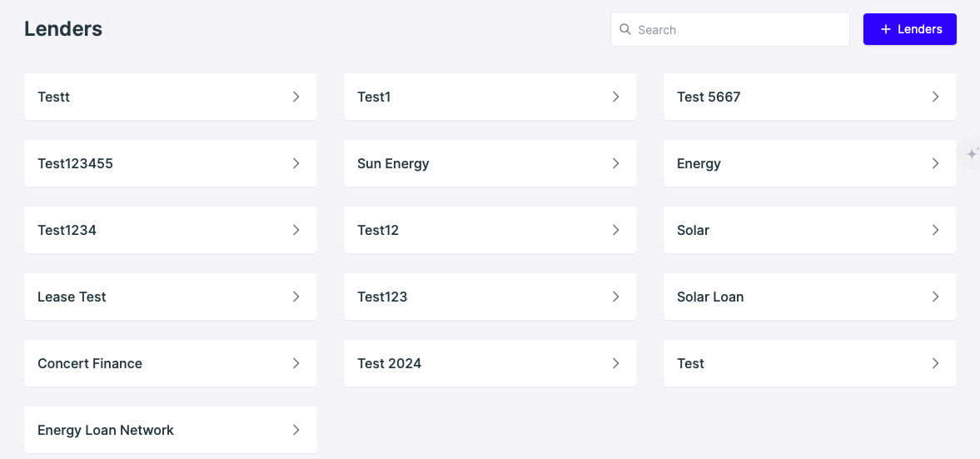Image resolution: width=980 pixels, height=459 pixels.
Task: Open the Test123 lender card
Action: (x=490, y=297)
